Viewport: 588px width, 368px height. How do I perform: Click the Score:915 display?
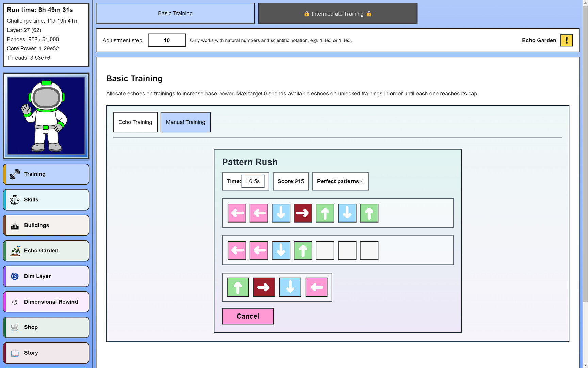(291, 181)
